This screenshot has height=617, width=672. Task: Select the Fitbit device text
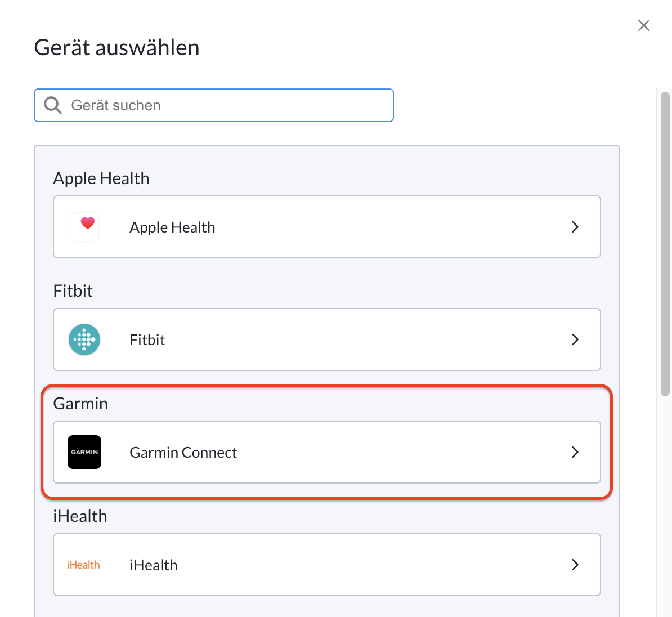pos(147,339)
